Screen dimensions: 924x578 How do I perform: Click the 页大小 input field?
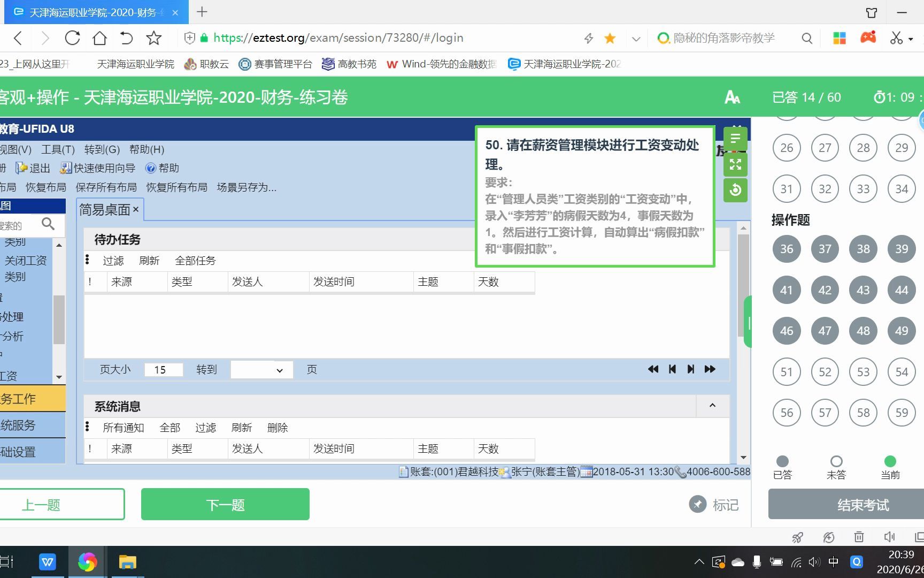[x=164, y=370]
